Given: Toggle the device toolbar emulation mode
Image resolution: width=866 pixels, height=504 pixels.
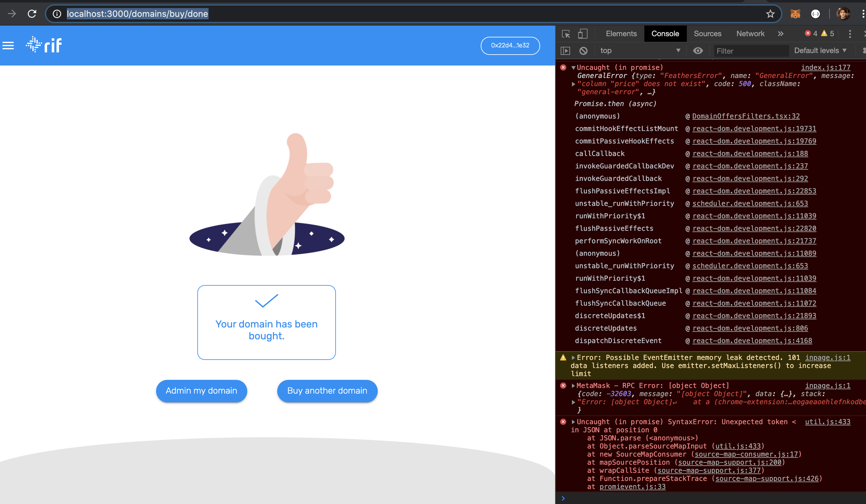Looking at the screenshot, I should click(x=583, y=34).
